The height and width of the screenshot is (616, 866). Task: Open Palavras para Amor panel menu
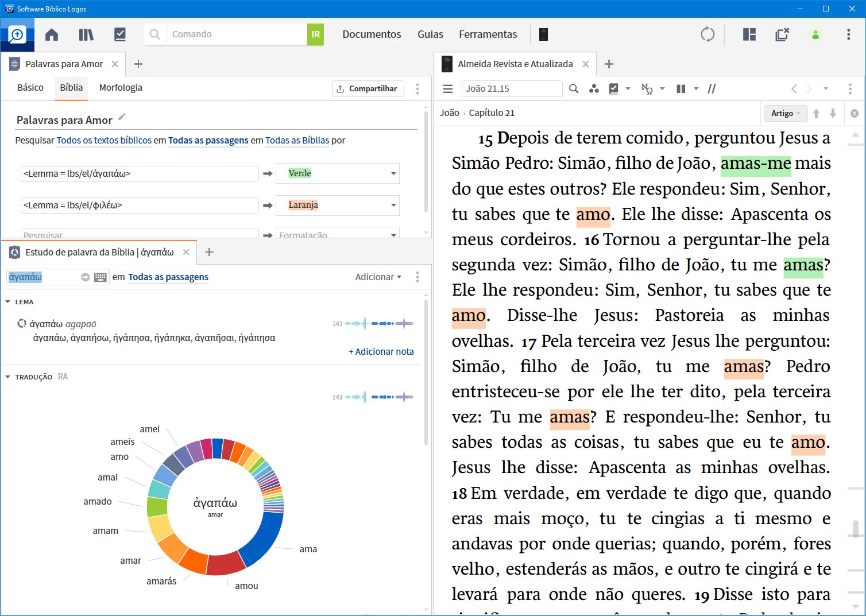pyautogui.click(x=417, y=88)
